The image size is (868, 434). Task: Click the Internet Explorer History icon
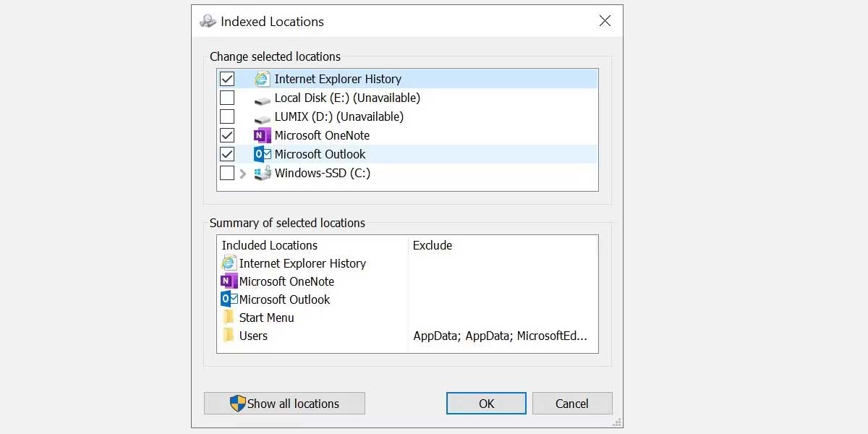(261, 79)
